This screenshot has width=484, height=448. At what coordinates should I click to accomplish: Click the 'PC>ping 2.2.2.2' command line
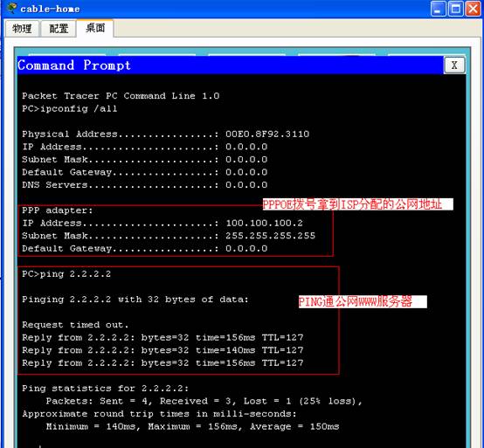tap(66, 274)
